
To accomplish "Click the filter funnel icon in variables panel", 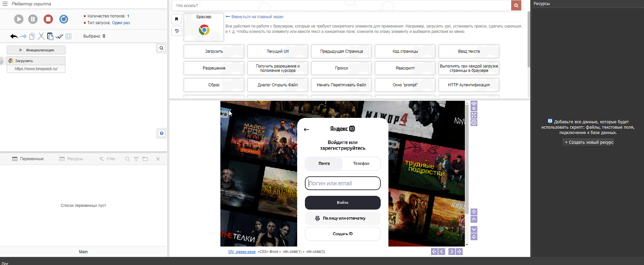I will [136, 159].
